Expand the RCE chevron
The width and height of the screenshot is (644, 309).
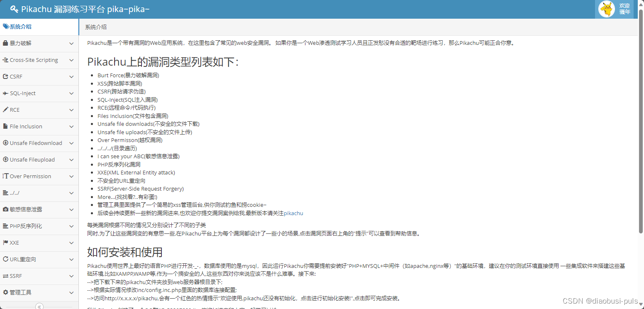(x=71, y=110)
